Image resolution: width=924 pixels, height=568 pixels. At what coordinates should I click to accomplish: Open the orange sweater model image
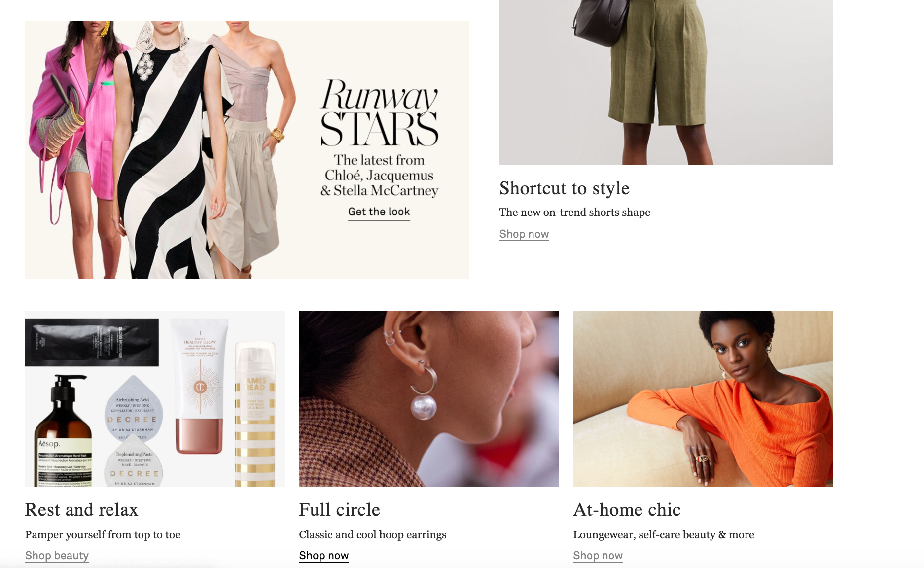point(703,399)
